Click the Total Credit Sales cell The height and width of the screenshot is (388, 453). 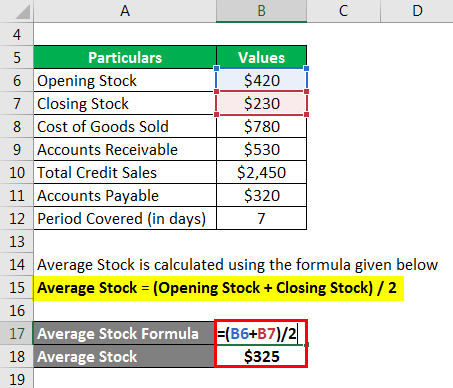pos(125,172)
